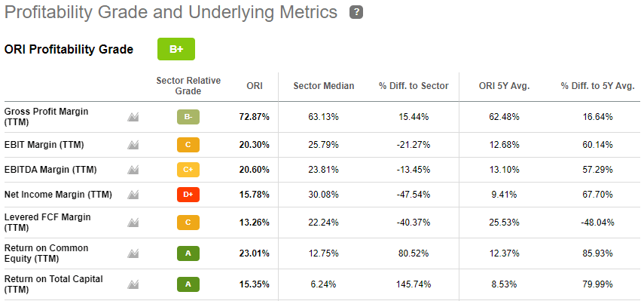Open Net Income Margin chart icon

133,195
